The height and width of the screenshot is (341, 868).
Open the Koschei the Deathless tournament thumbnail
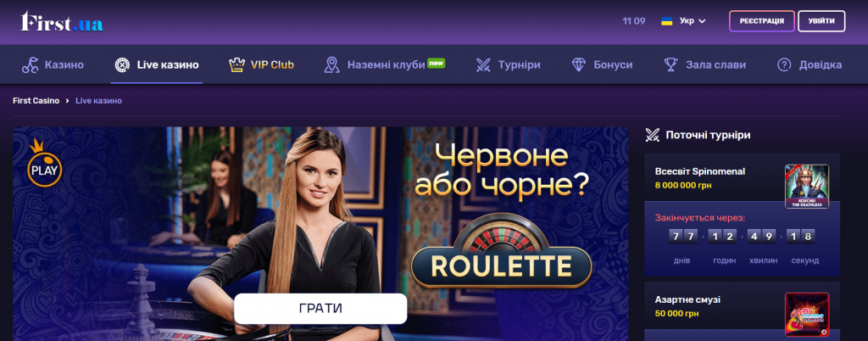[x=807, y=187]
